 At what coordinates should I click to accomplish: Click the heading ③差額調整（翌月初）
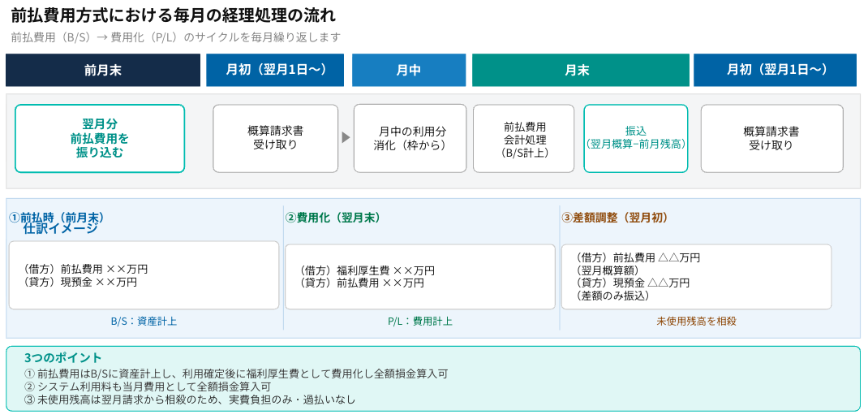tap(614, 218)
